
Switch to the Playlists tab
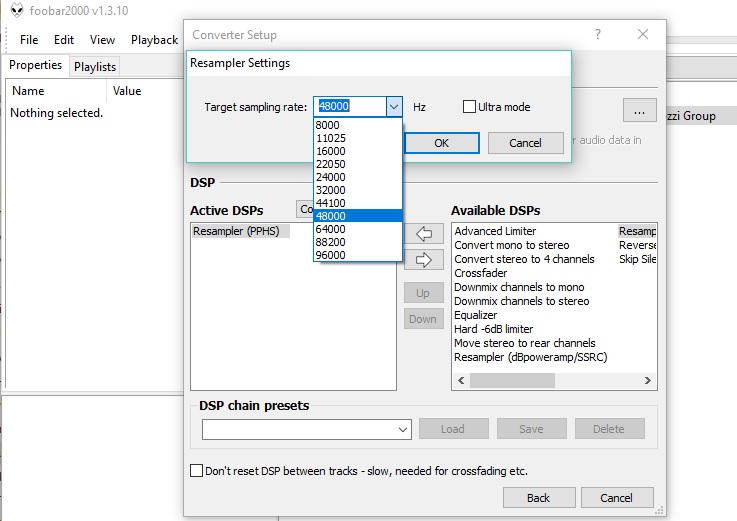94,67
